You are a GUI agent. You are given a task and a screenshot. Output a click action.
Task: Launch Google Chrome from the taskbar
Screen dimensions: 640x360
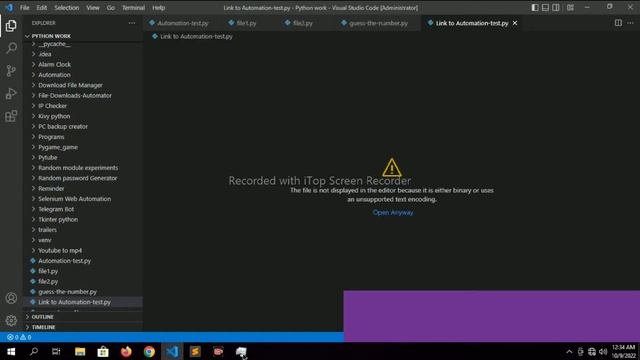pos(149,351)
